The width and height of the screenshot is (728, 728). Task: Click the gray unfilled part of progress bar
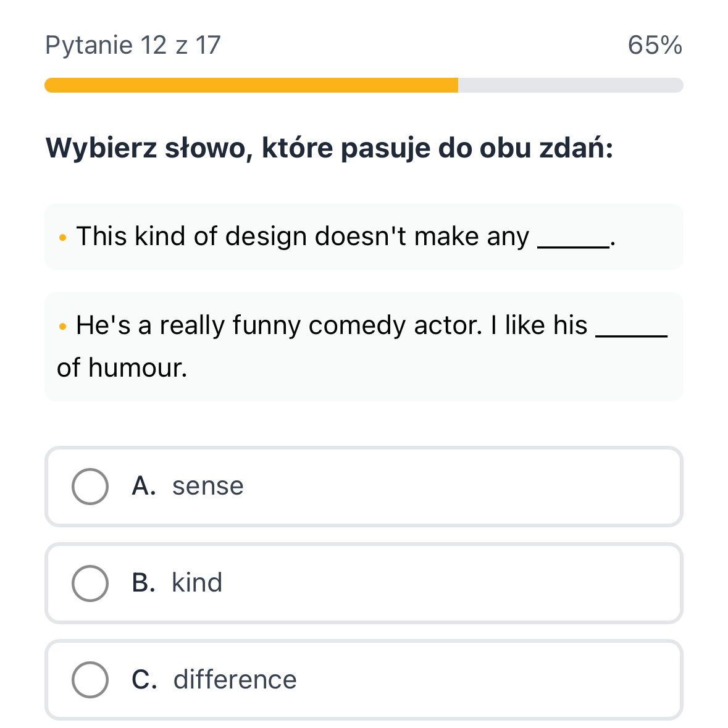tap(570, 85)
